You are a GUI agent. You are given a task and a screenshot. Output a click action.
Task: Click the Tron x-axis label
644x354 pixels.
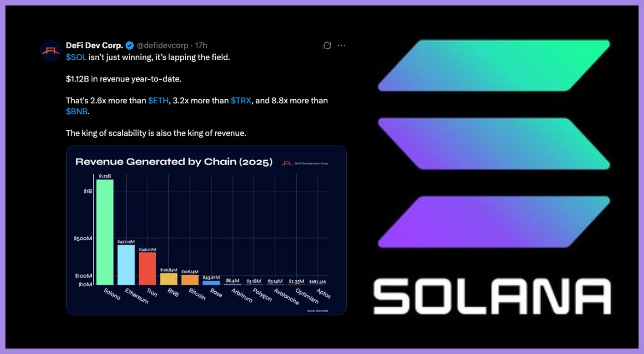[x=151, y=292]
